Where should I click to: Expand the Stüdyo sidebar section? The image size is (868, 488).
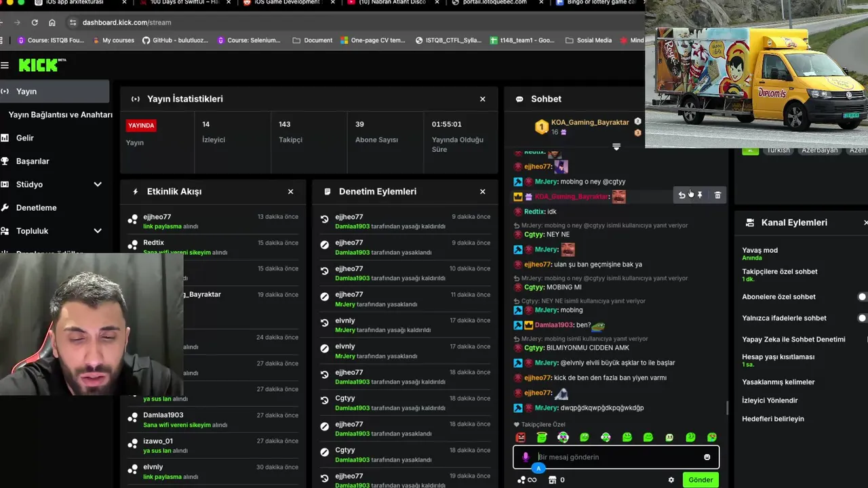click(x=98, y=184)
